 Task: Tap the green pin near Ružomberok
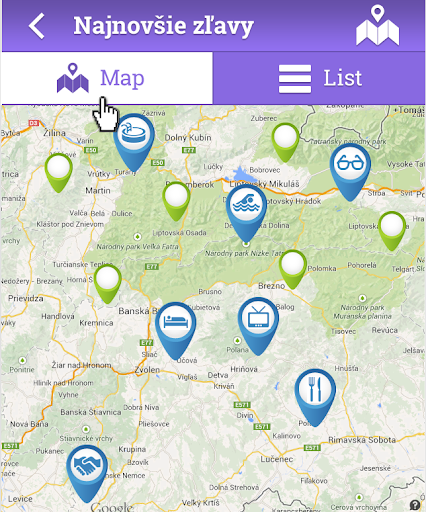pos(176,201)
